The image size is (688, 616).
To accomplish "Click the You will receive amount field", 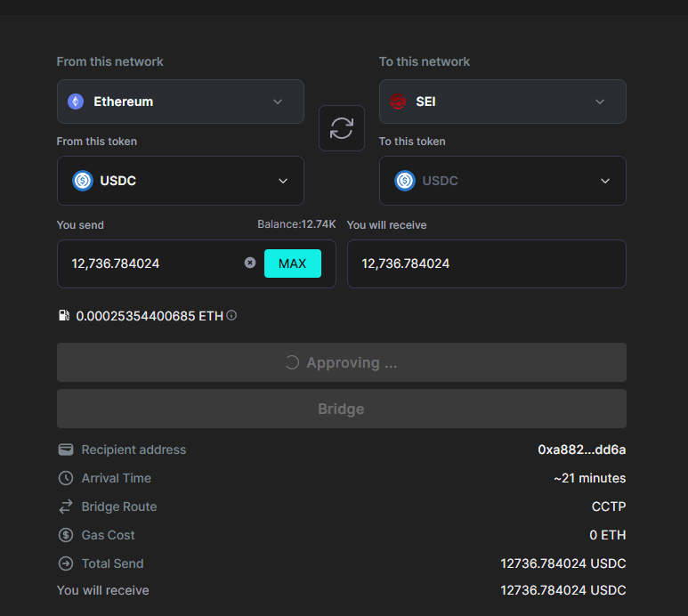I will point(487,263).
